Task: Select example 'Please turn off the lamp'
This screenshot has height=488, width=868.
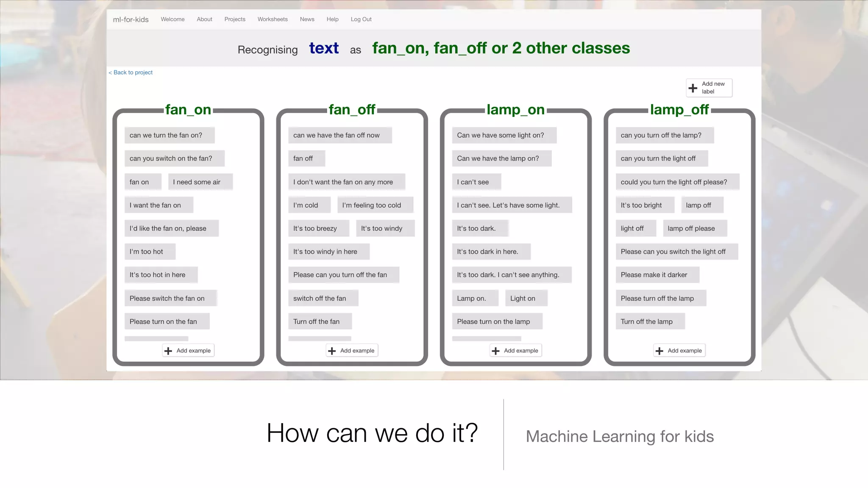Action: 661,298
